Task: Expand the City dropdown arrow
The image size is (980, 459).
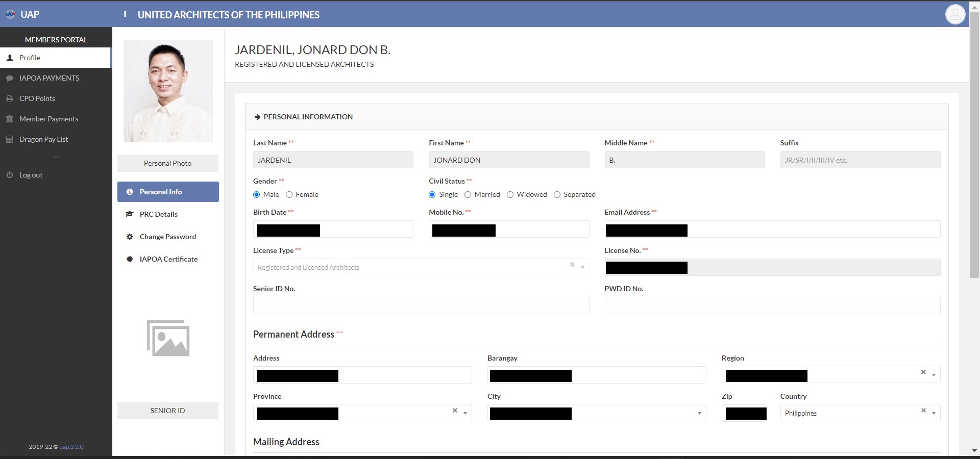Action: 699,413
